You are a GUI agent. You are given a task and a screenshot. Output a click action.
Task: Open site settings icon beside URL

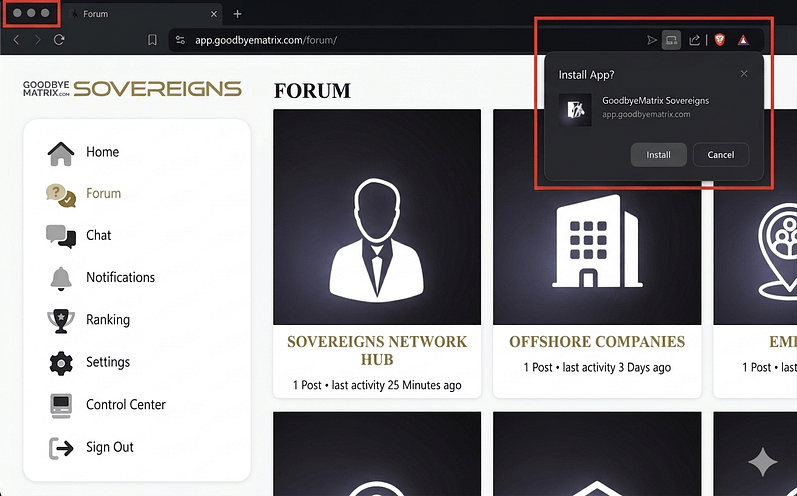pos(180,40)
